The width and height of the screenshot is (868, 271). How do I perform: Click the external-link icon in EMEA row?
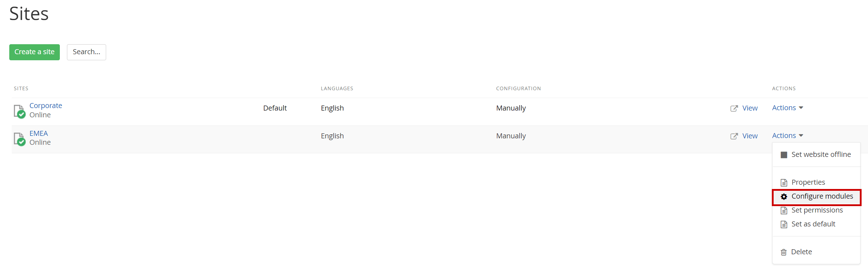tap(734, 136)
